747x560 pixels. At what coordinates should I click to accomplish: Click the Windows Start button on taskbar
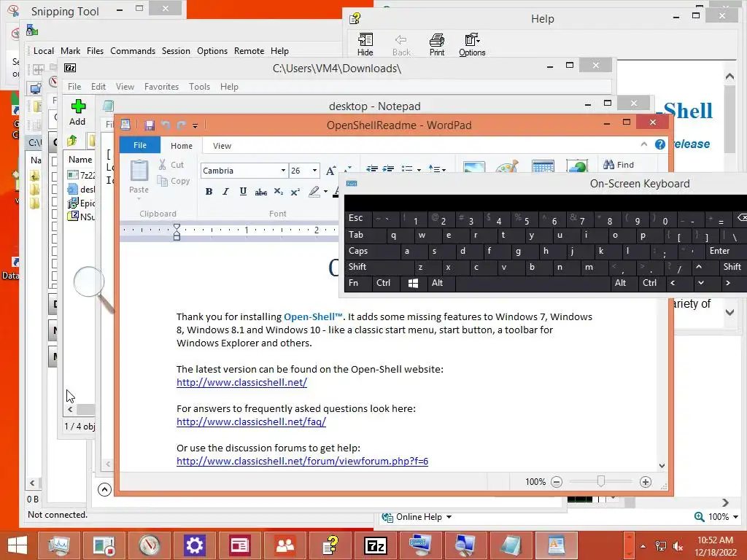[18, 545]
